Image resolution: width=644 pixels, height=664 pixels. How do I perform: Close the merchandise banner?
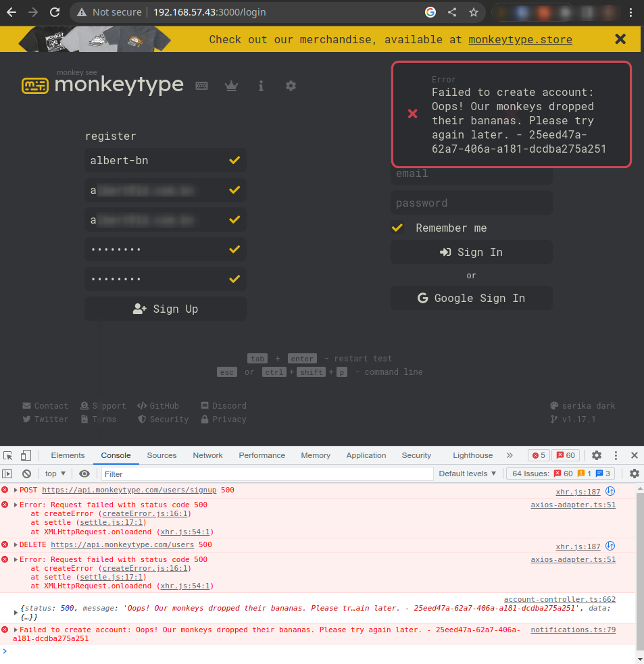[620, 39]
